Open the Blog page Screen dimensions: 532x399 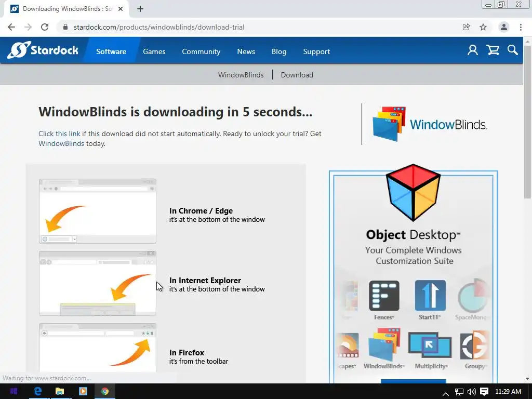(x=279, y=51)
